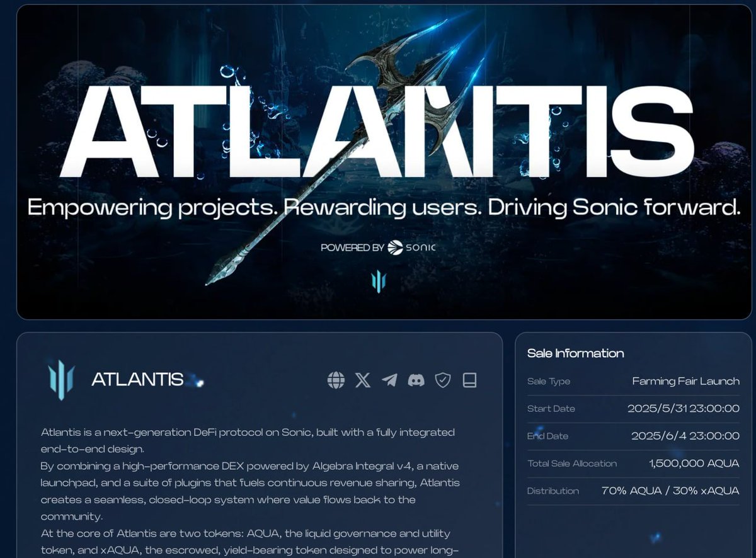This screenshot has height=558, width=756.
Task: Click the "Sale Type" label
Action: 549,381
